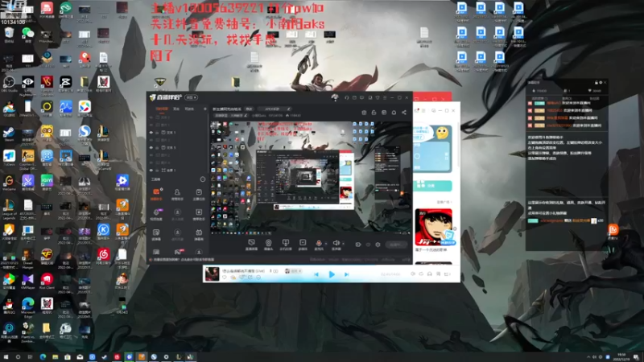Add camera source from bottom toolbar
This screenshot has width=644, height=362.
click(268, 245)
